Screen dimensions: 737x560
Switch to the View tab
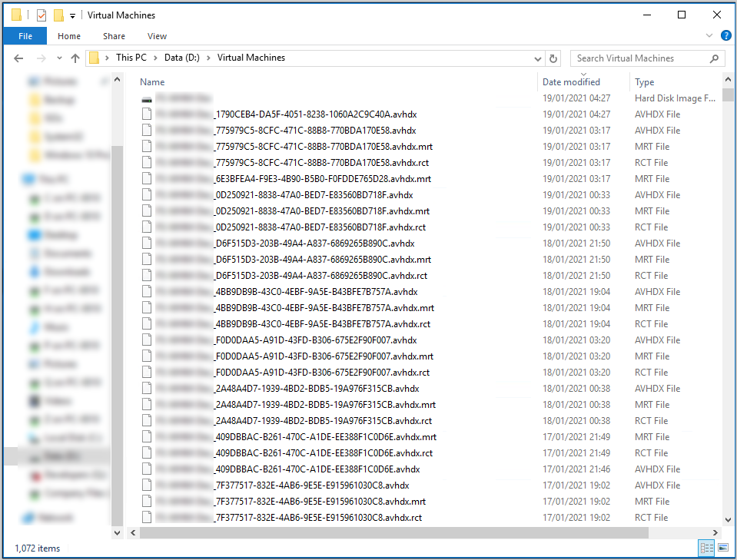point(157,35)
